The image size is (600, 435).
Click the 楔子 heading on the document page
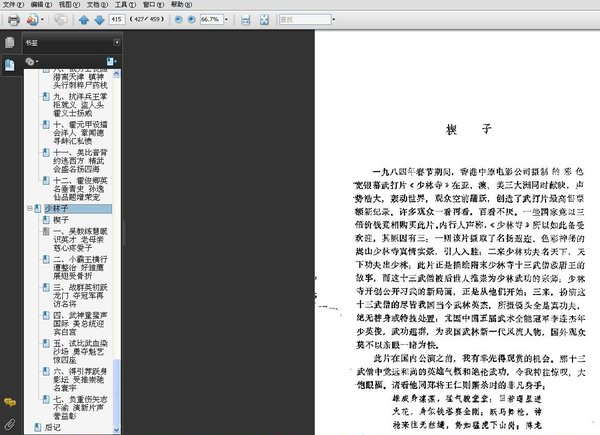(469, 129)
